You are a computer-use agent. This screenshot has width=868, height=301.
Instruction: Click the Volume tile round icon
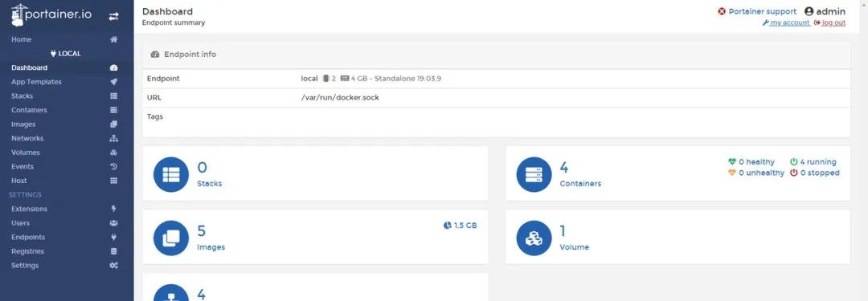point(534,238)
